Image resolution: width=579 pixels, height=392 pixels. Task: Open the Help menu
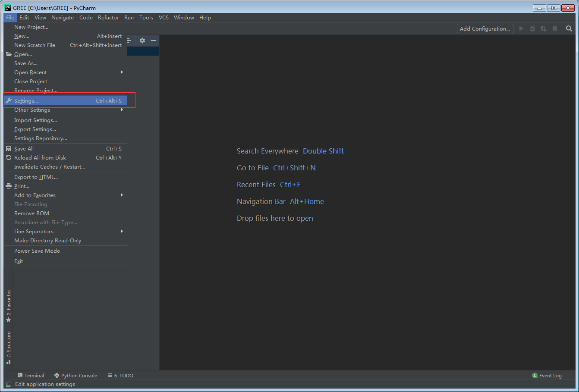(205, 18)
